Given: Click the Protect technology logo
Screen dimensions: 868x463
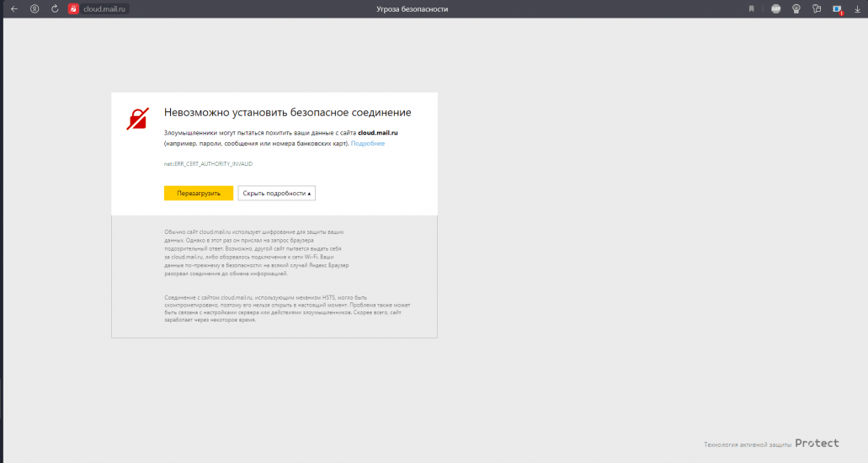Looking at the screenshot, I should (x=817, y=444).
